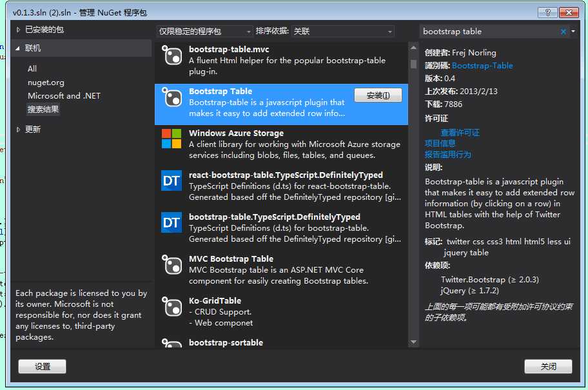Click the MVC Bootstrap Table package icon
This screenshot has height=390, width=588.
click(x=171, y=265)
